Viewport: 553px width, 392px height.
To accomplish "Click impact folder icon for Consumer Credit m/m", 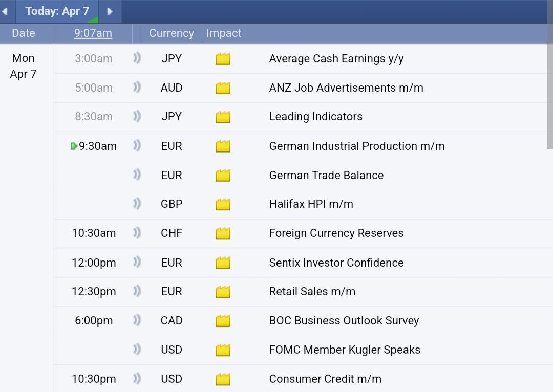I will click(x=223, y=379).
